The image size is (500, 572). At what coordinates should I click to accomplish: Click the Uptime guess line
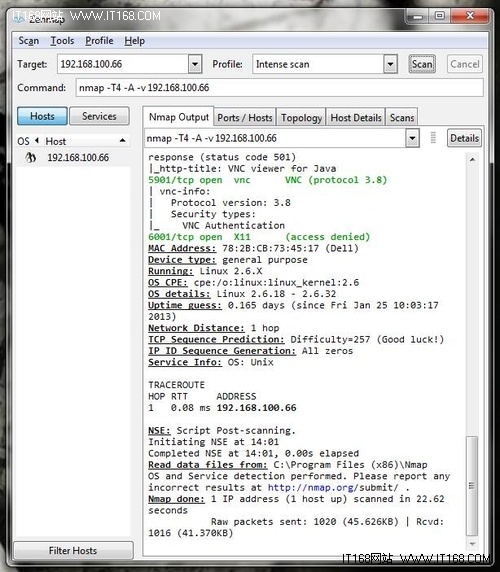(293, 311)
